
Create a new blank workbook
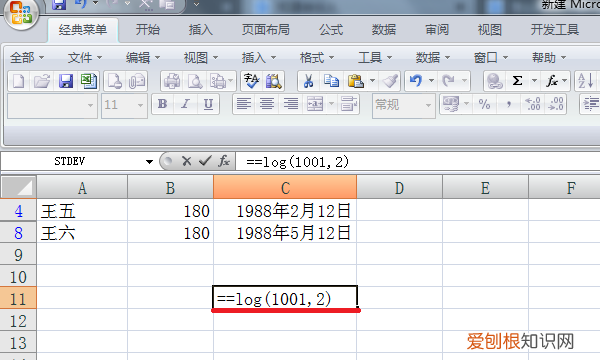[x=19, y=81]
